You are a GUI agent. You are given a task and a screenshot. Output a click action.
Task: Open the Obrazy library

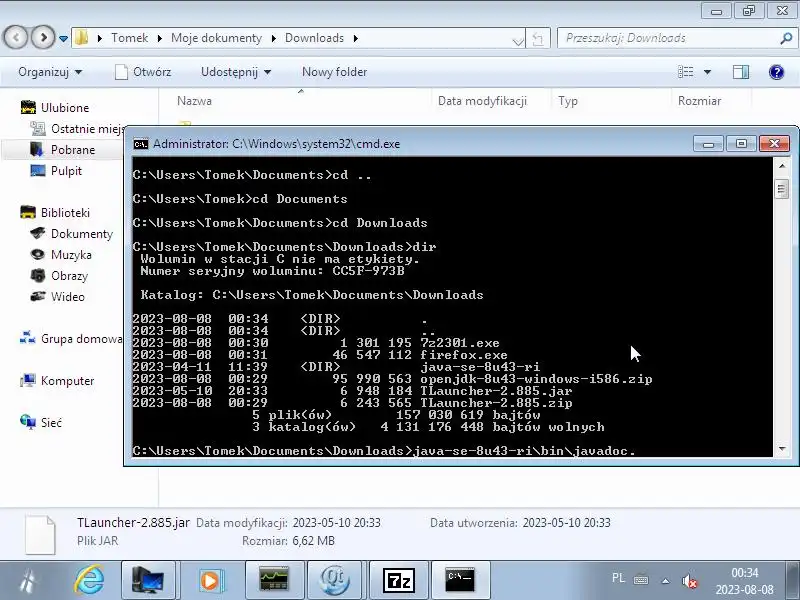[59, 276]
